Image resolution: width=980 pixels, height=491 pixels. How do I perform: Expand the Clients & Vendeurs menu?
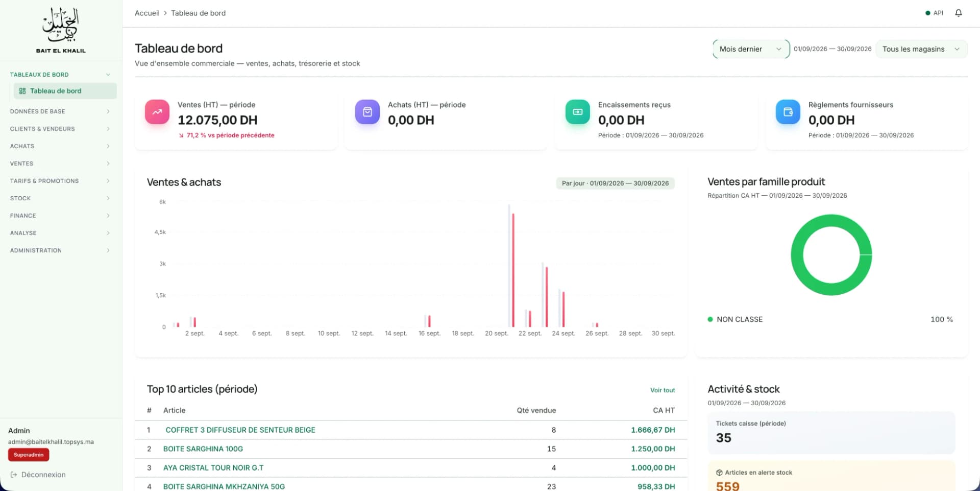coord(61,129)
